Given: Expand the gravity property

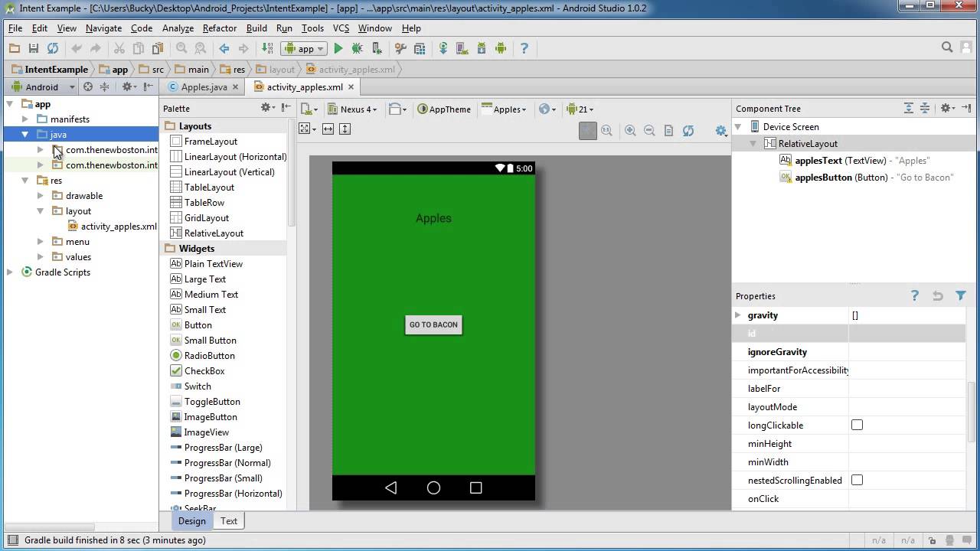Looking at the screenshot, I should [x=738, y=315].
